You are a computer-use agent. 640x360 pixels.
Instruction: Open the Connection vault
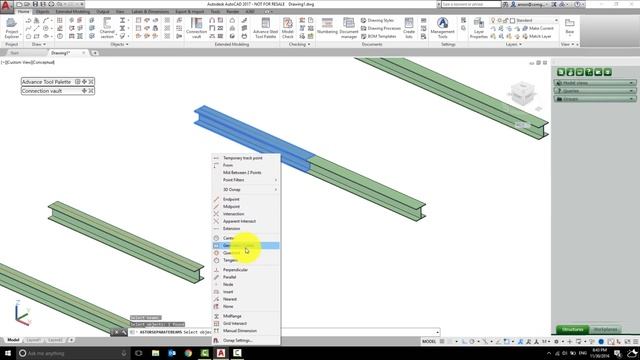pos(196,28)
